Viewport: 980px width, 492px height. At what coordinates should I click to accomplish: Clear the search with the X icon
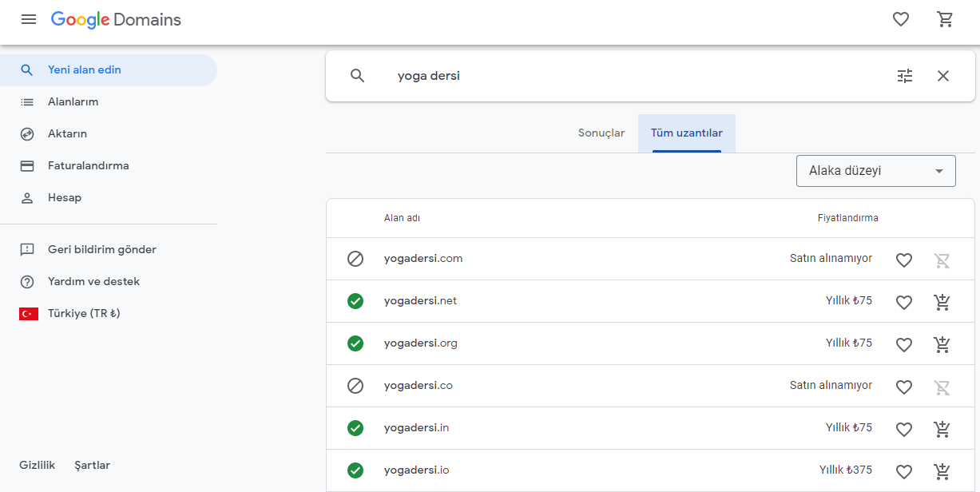[x=942, y=75]
